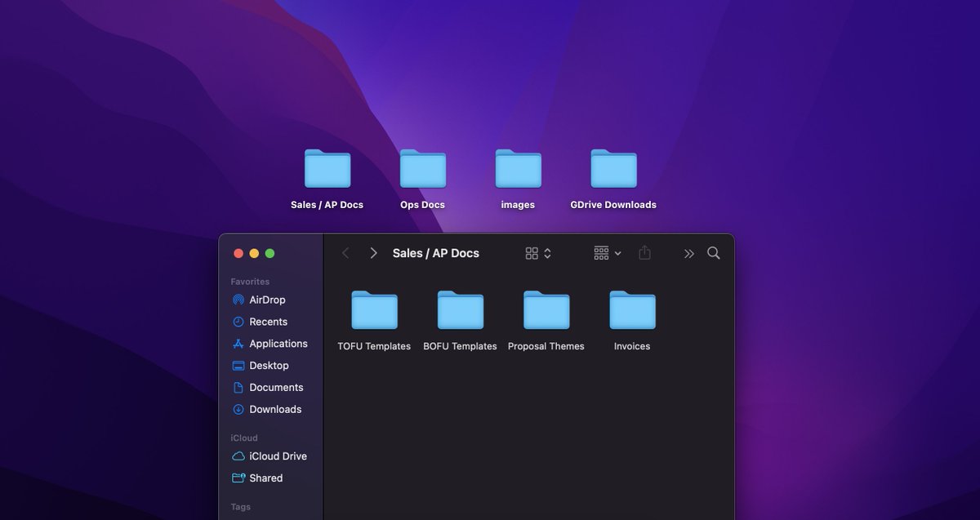Open the Sales / AP Docs desktop folder
Screen dimensions: 980x520
tap(327, 169)
